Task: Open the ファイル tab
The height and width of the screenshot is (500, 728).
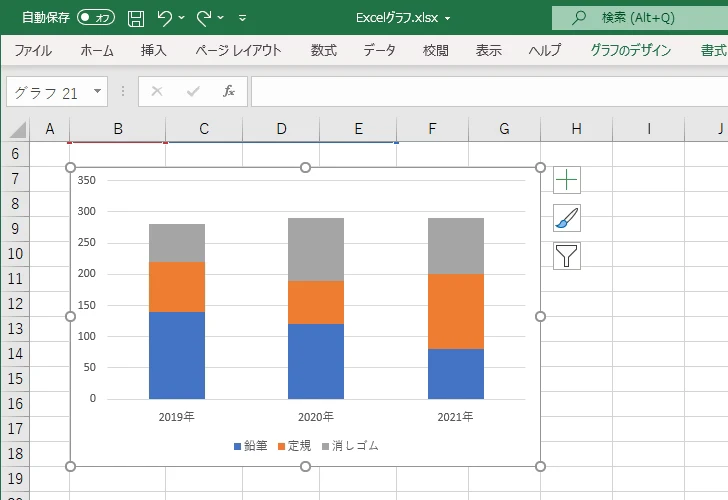Action: 33,50
